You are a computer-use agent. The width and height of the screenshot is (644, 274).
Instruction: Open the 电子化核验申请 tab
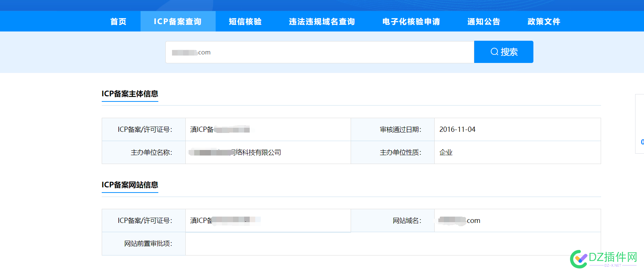[411, 21]
